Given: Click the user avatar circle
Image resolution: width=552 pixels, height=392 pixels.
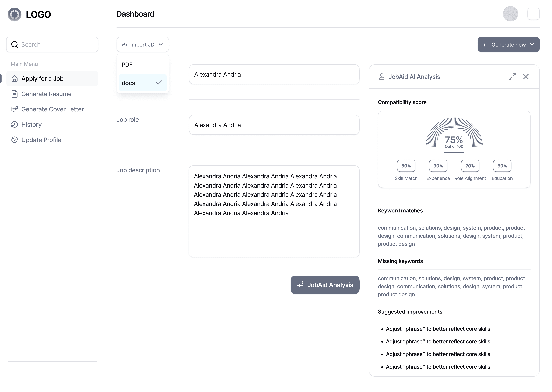Looking at the screenshot, I should pyautogui.click(x=510, y=14).
